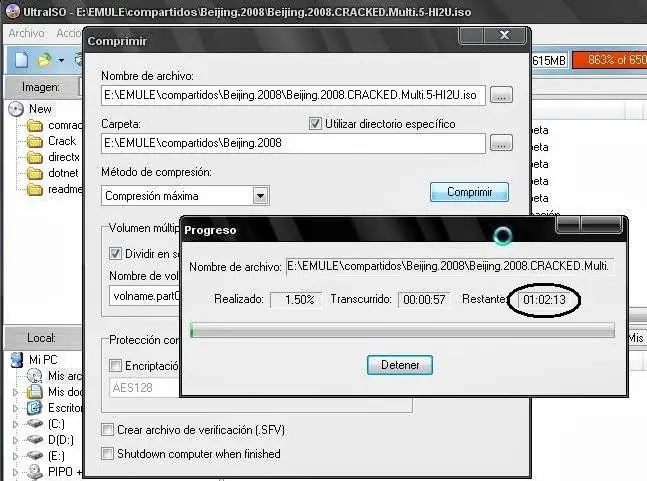Click the Nombre de archivo field in Comprimir

tap(293, 95)
